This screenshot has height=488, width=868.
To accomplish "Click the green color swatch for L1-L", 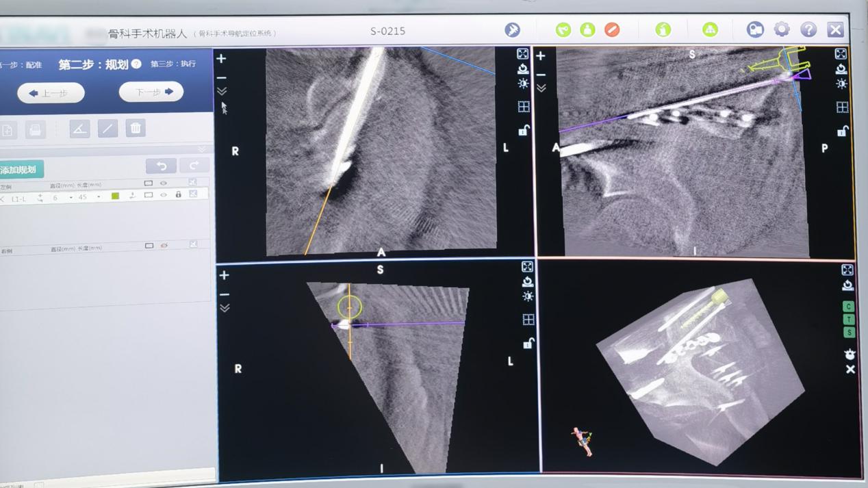I will pos(115,196).
